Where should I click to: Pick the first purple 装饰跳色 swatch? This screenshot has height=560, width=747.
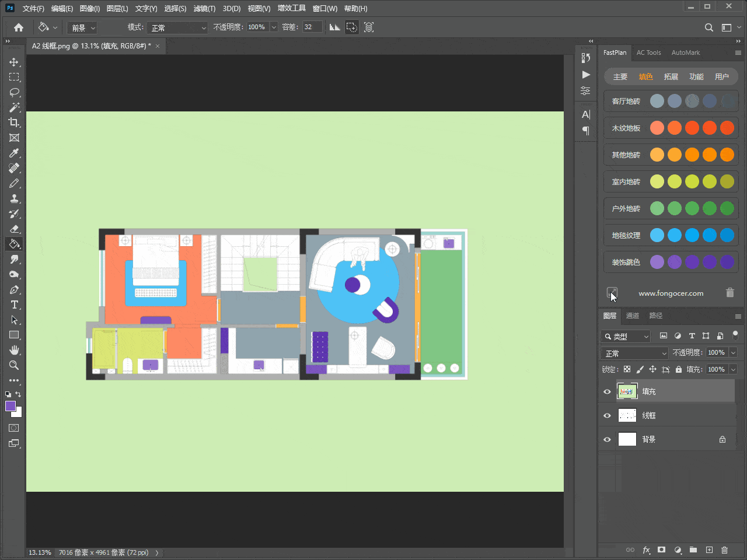click(657, 262)
